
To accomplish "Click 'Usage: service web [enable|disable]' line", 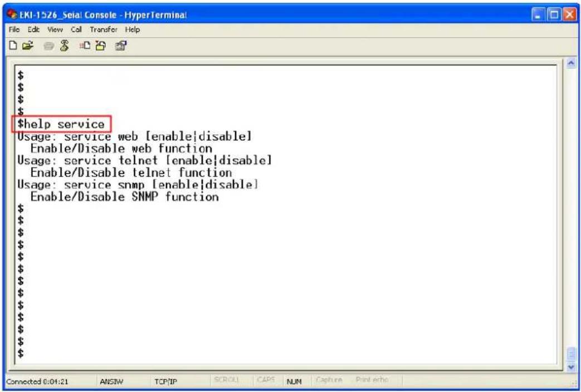I will [x=134, y=136].
